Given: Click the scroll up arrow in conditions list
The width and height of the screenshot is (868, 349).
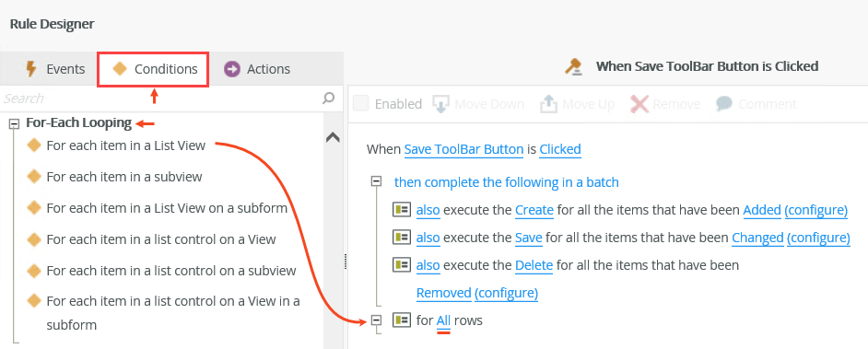Looking at the screenshot, I should (x=333, y=138).
